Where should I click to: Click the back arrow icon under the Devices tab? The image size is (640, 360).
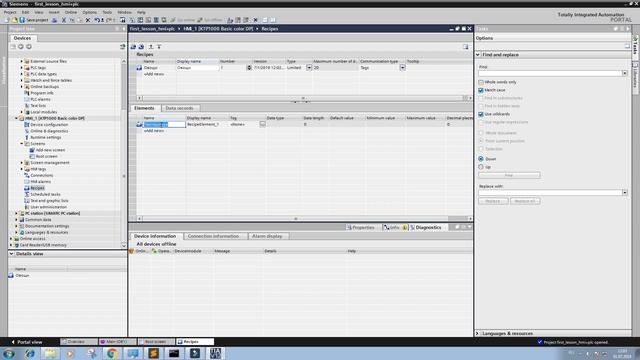click(20, 47)
